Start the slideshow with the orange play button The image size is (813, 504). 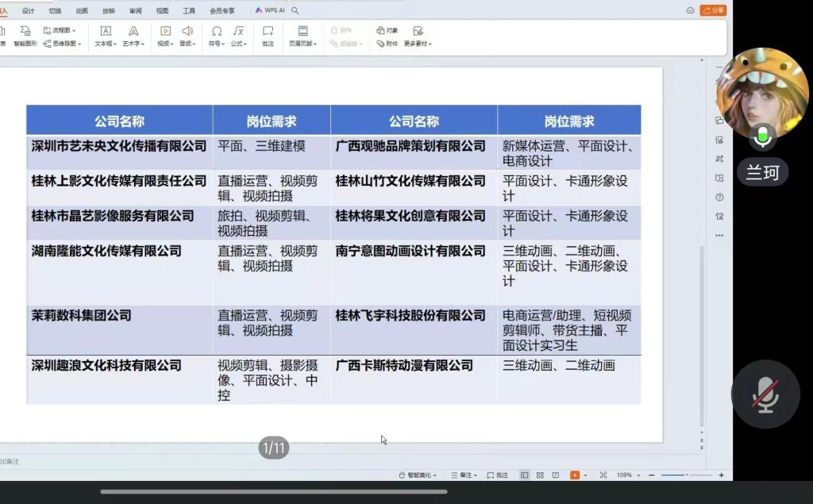point(575,475)
